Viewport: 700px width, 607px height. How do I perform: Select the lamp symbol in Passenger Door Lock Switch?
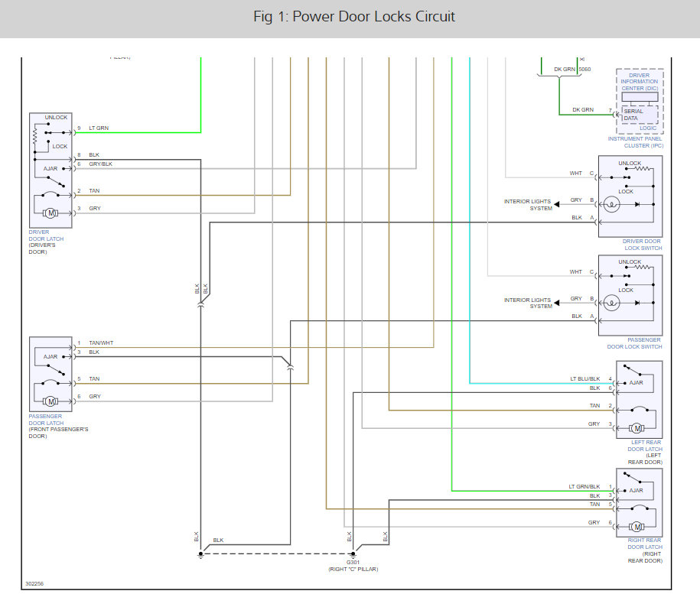click(x=611, y=303)
